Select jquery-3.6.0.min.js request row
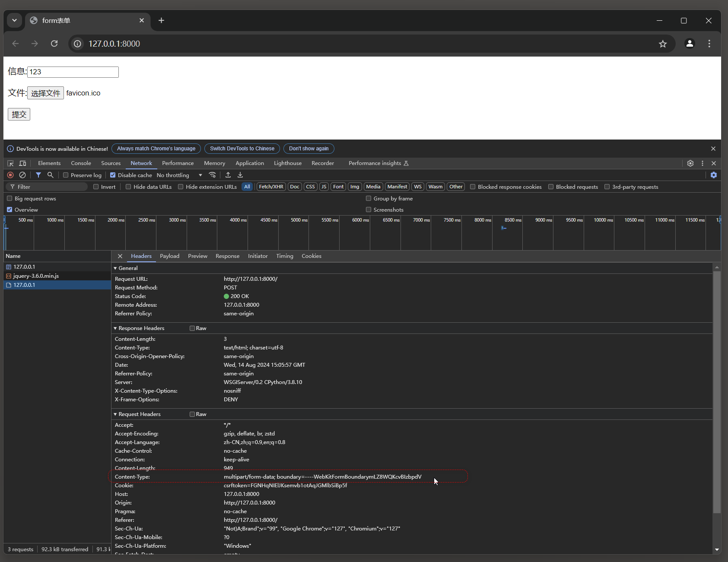The image size is (728, 562). (57, 276)
